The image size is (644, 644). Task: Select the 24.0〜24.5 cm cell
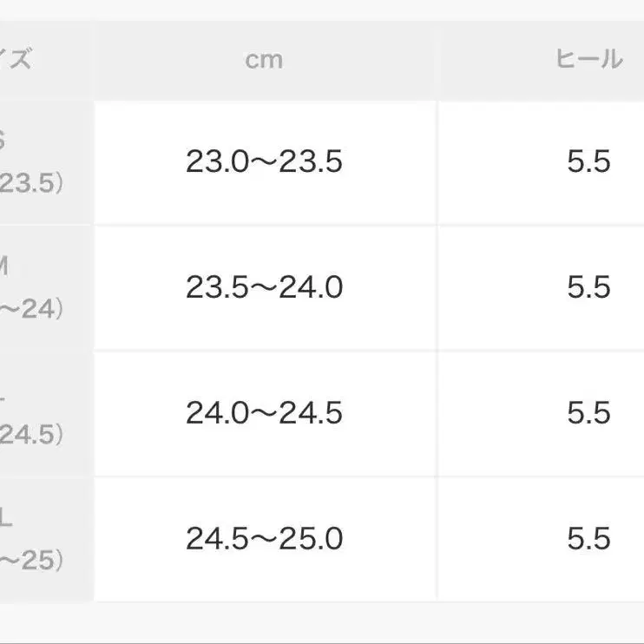[x=264, y=413]
